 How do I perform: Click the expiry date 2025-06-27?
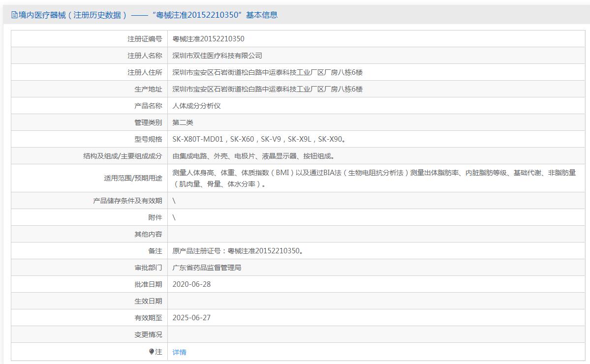[191, 318]
